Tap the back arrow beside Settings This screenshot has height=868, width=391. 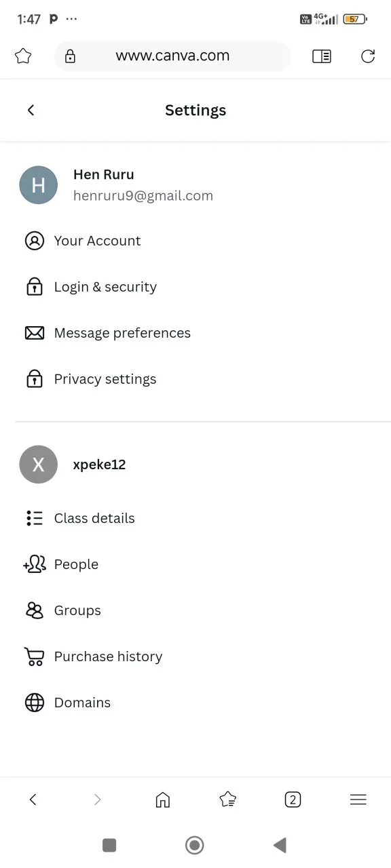(31, 111)
